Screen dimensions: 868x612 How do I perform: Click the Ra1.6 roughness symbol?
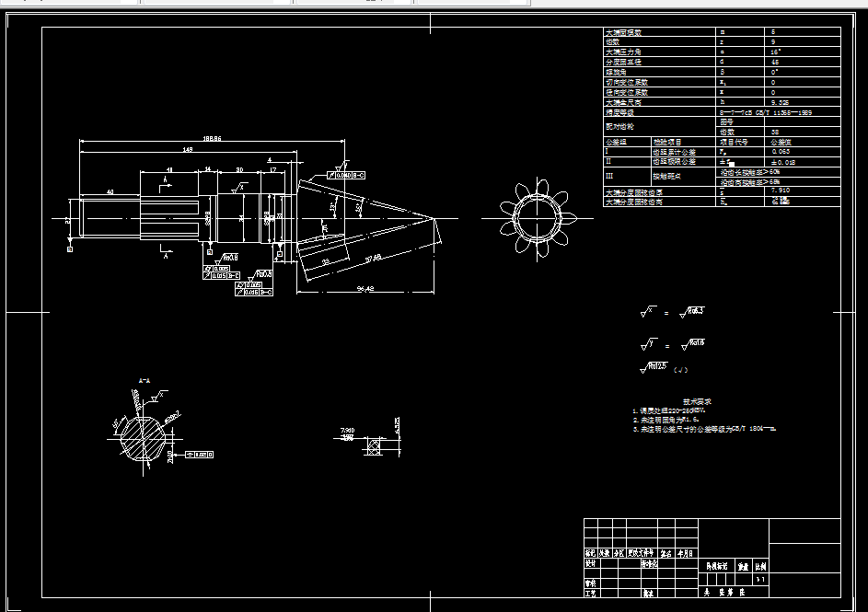click(693, 344)
